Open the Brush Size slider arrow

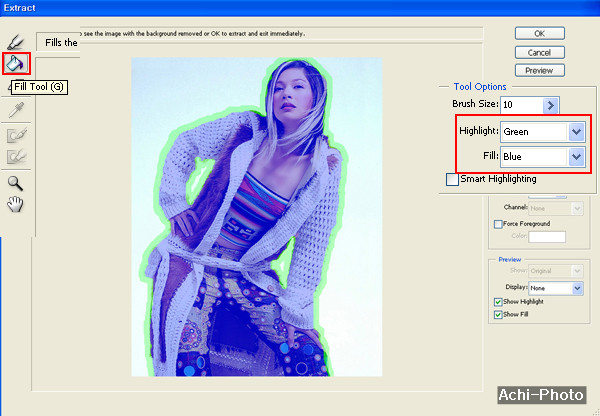(550, 104)
